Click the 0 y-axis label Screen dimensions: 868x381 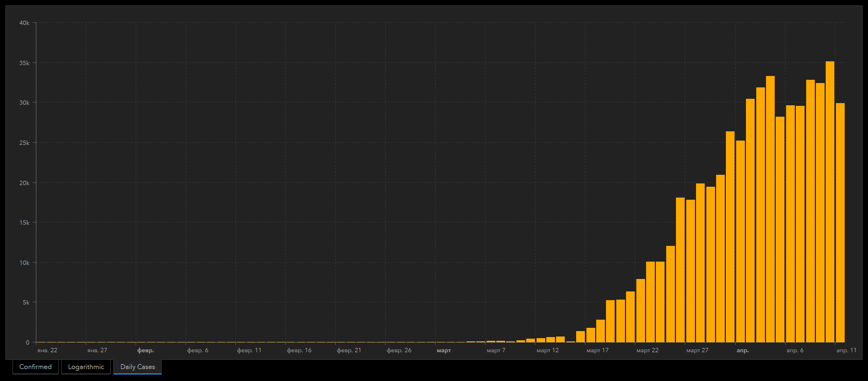click(x=28, y=342)
